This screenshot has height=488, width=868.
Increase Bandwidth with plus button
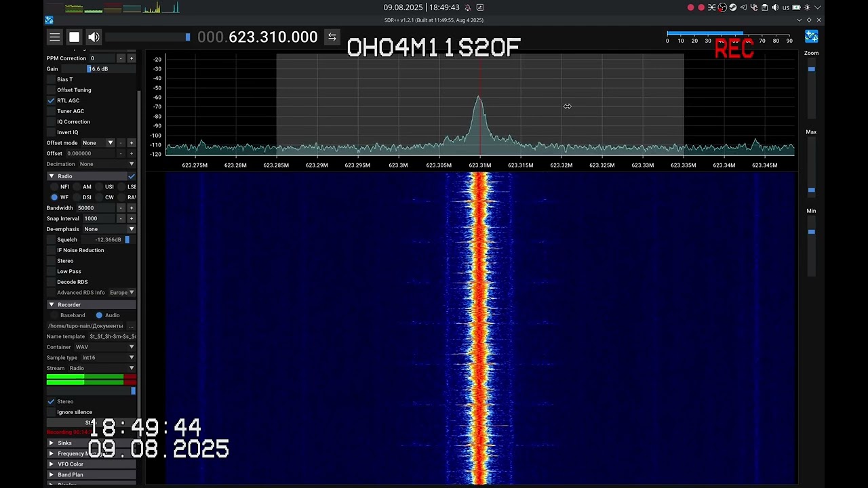[132, 208]
